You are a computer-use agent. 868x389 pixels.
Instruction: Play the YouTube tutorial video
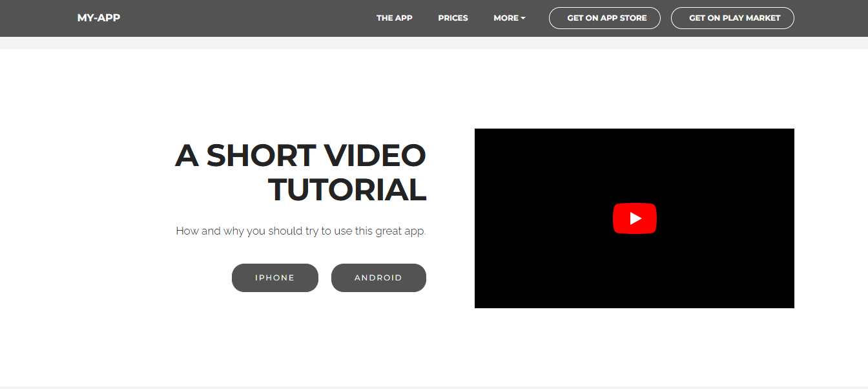pyautogui.click(x=634, y=218)
